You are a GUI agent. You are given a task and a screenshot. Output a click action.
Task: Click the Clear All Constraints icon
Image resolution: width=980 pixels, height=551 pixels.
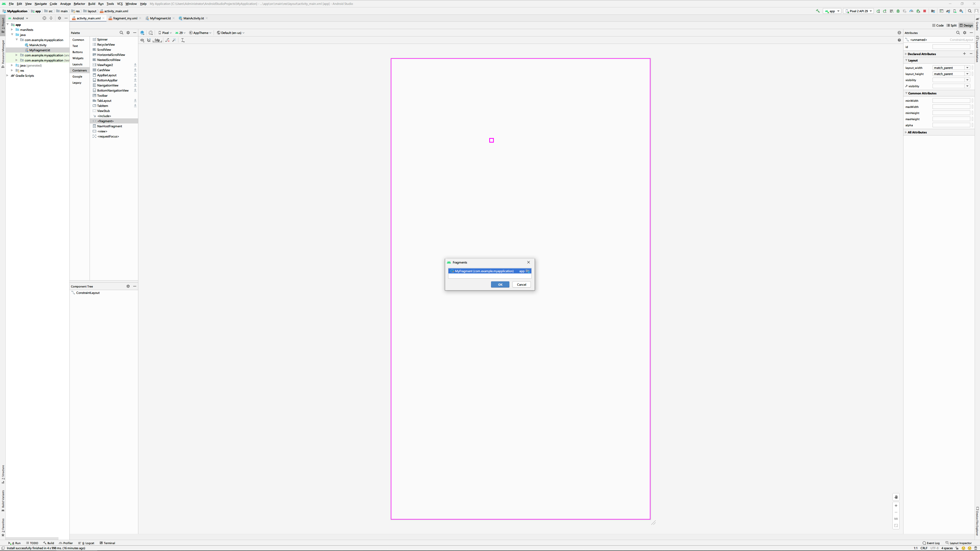pyautogui.click(x=167, y=40)
